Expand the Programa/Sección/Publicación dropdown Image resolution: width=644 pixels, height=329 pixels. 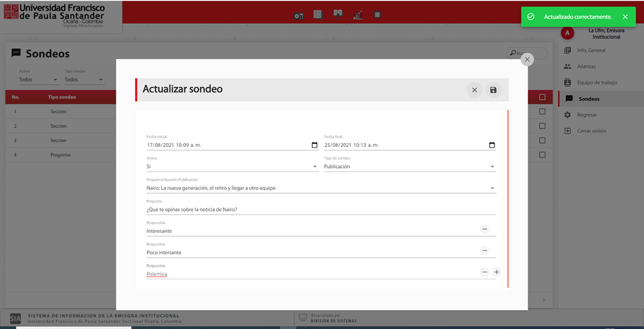coord(492,188)
